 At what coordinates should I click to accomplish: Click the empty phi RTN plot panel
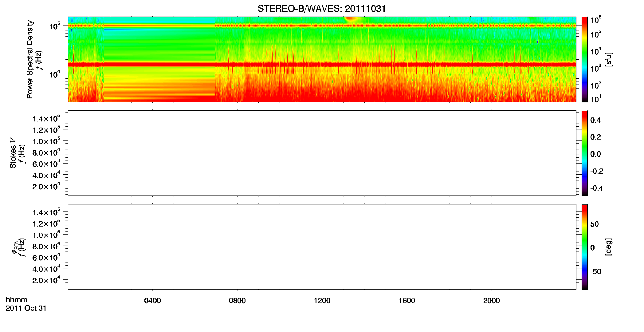322,247
